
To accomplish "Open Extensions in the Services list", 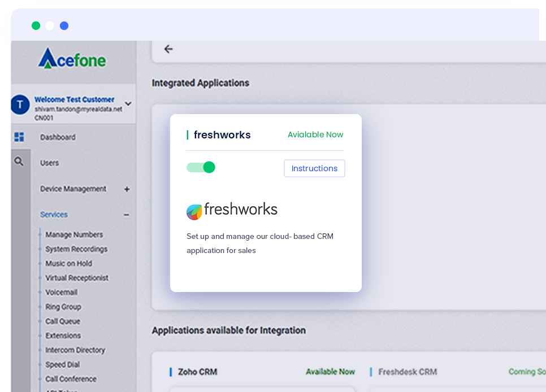I will click(x=63, y=336).
